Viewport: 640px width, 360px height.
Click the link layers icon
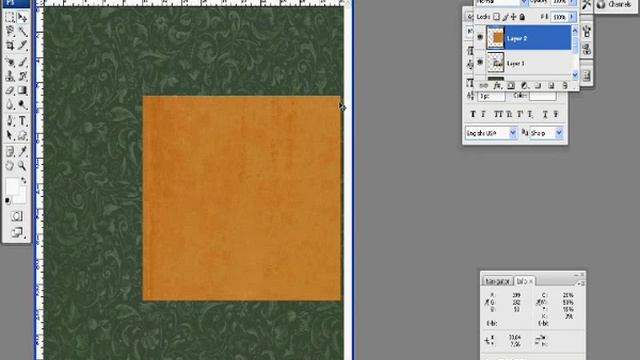484,86
